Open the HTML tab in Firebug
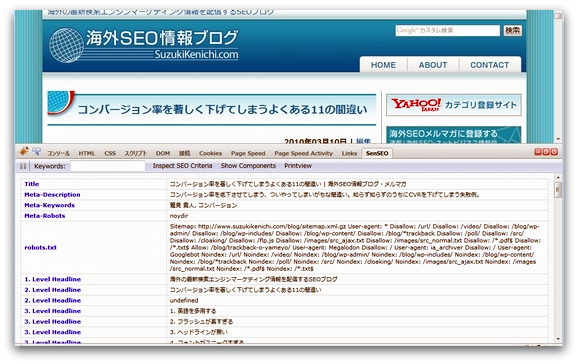 (87, 153)
